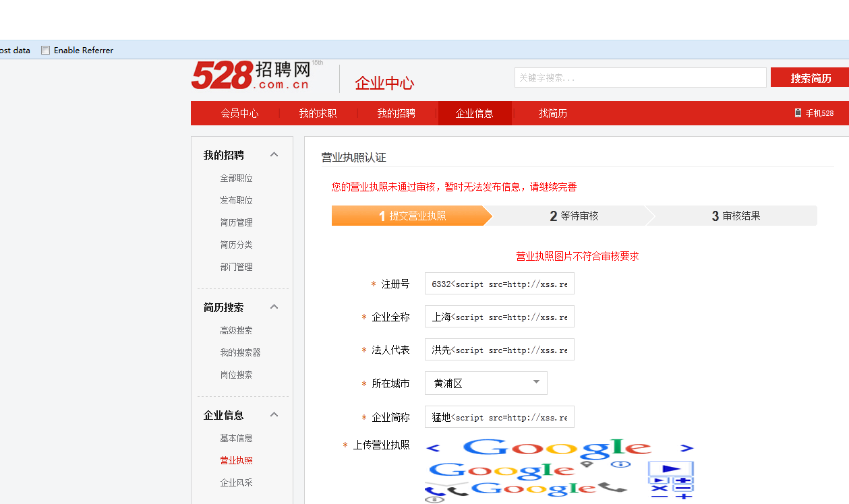
Task: Select the 企业信息 nav tab
Action: coord(474,113)
